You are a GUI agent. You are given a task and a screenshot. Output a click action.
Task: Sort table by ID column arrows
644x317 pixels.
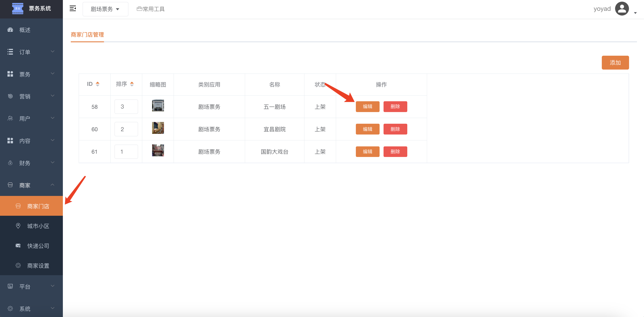click(98, 84)
